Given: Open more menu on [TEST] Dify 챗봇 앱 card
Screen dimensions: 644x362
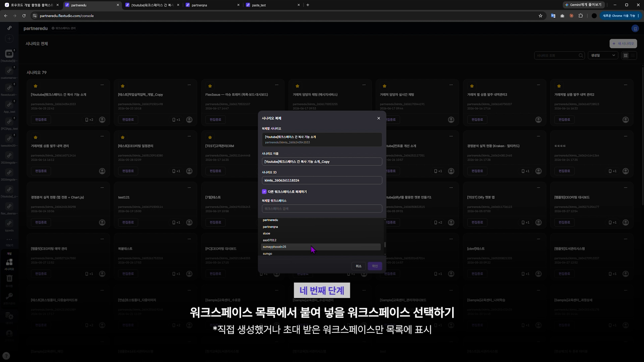Looking at the screenshot, I should coord(538,188).
